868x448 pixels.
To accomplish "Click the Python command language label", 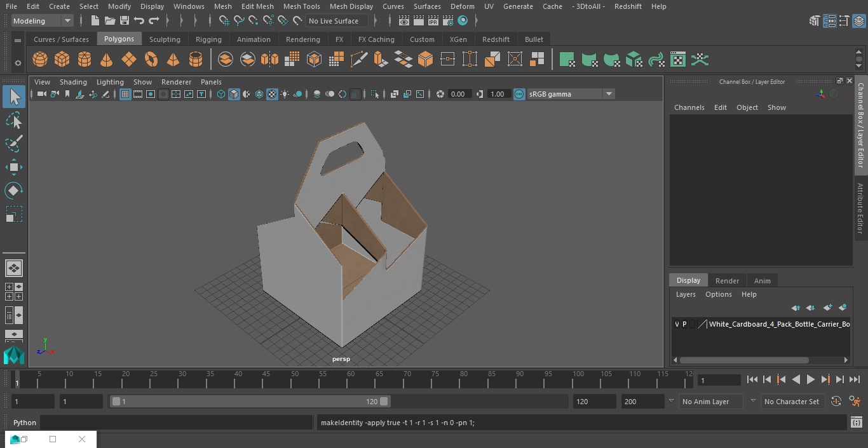I will click(x=25, y=423).
